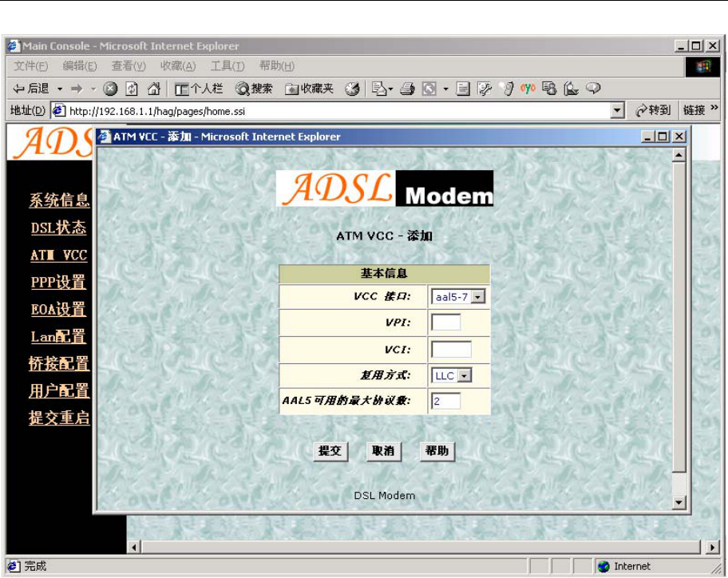Viewport: 728px width, 578px height.
Task: Click popup scrollbar down arrow
Action: pyautogui.click(x=679, y=502)
